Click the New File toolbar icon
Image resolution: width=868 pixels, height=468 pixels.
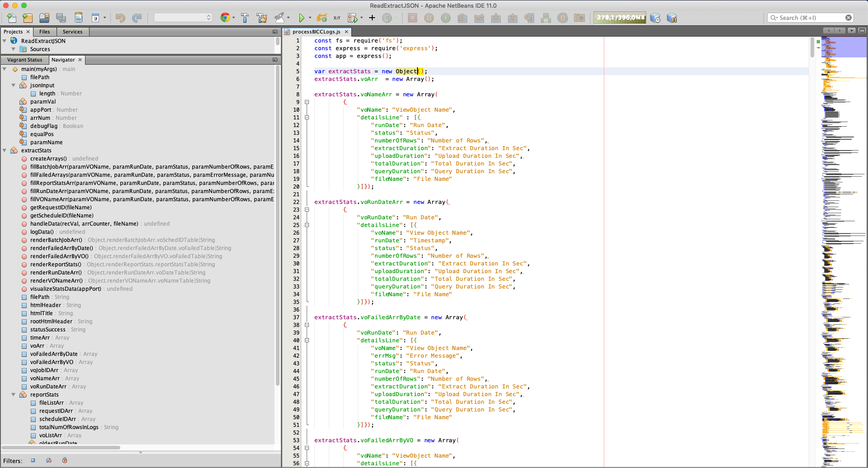click(12, 18)
